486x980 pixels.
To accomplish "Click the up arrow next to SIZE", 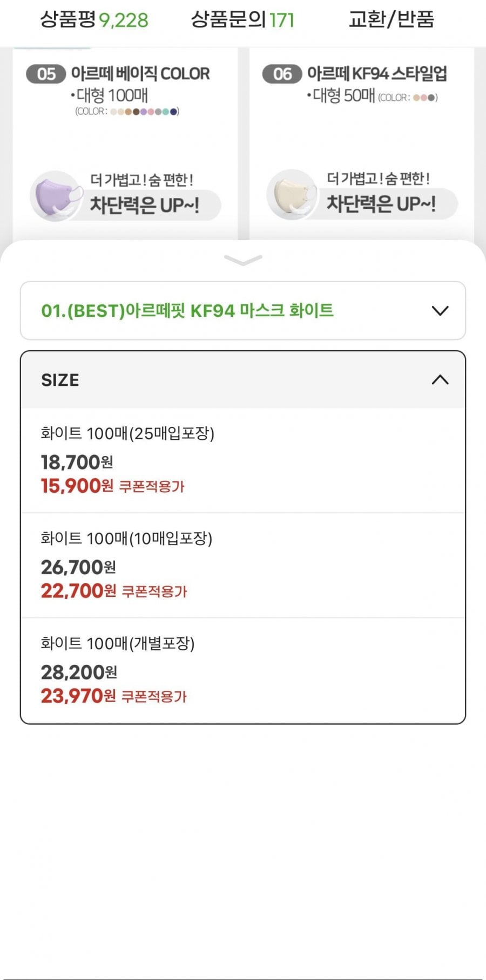I will (x=440, y=380).
